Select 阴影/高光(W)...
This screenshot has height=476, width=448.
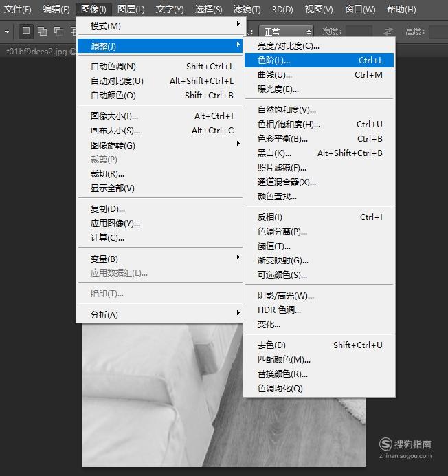(319, 295)
